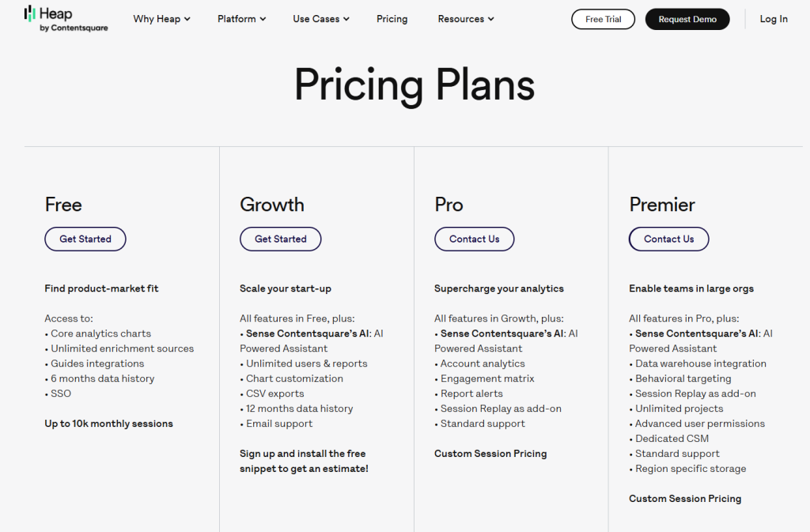Expand the Why Heap dropdown menu
Image resolution: width=810 pixels, height=532 pixels.
(161, 19)
